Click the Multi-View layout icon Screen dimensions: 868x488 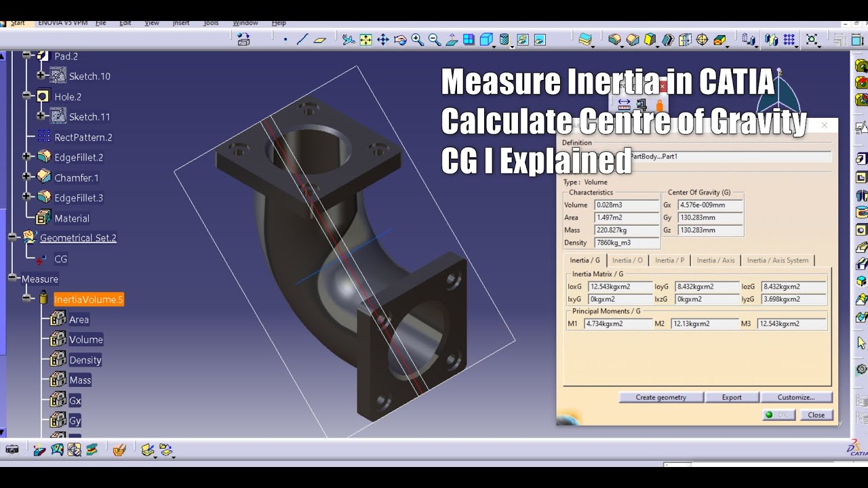click(469, 40)
